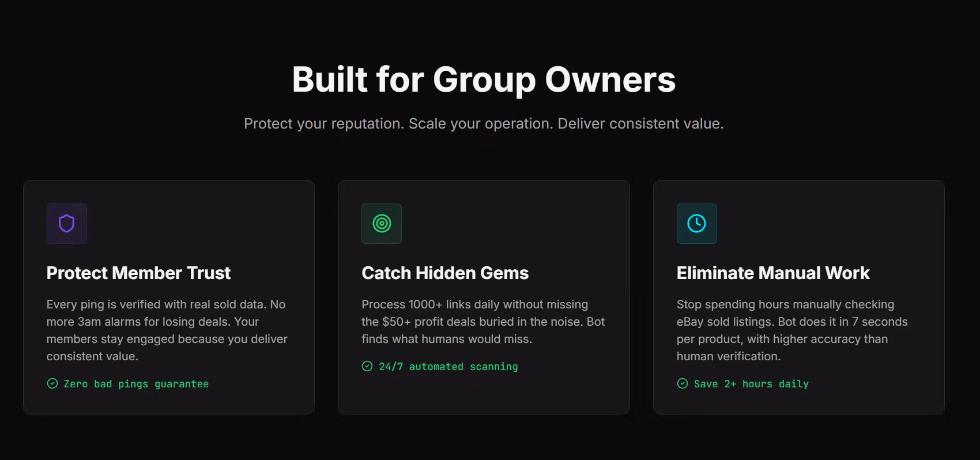Click the Stop spending hours manually paragraph
The height and width of the screenshot is (460, 980).
pos(792,330)
